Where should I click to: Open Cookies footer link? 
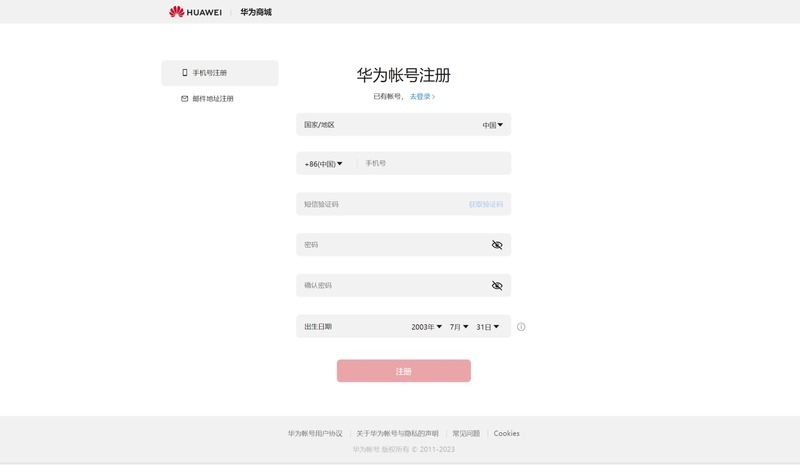pos(507,433)
